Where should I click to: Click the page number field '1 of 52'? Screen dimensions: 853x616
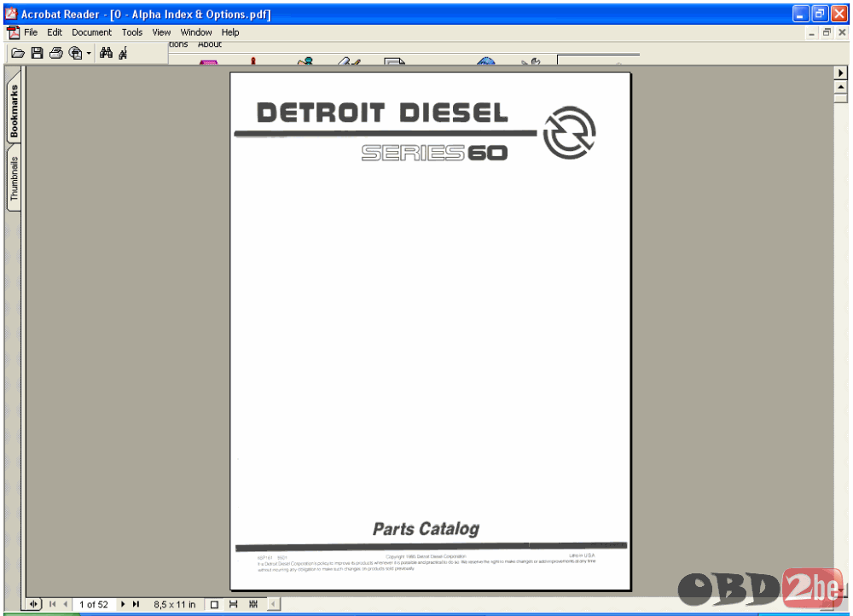pos(94,605)
